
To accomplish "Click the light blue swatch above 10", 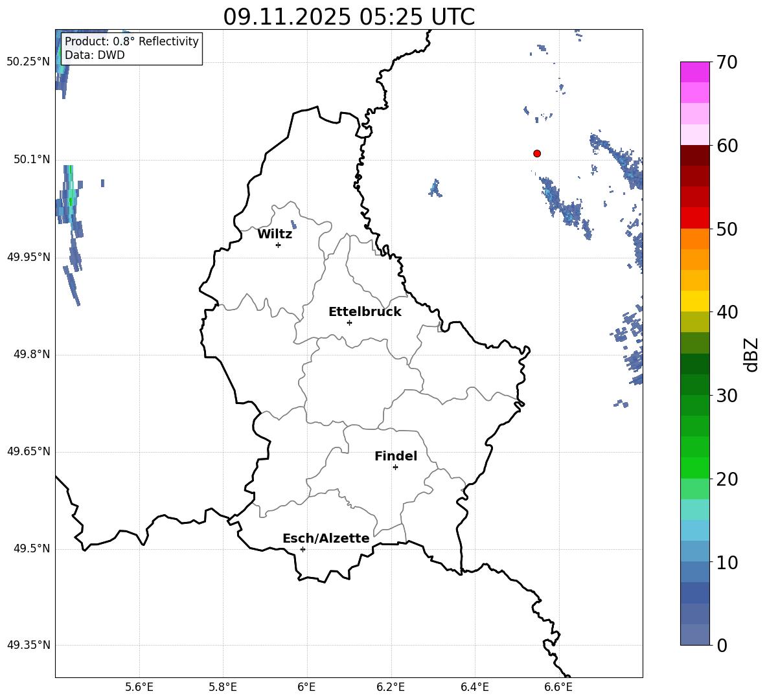I will (694, 552).
